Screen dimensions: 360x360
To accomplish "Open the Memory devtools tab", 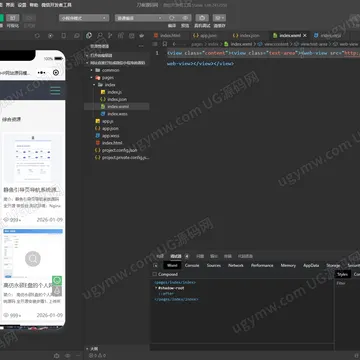I will pyautogui.click(x=288, y=265).
